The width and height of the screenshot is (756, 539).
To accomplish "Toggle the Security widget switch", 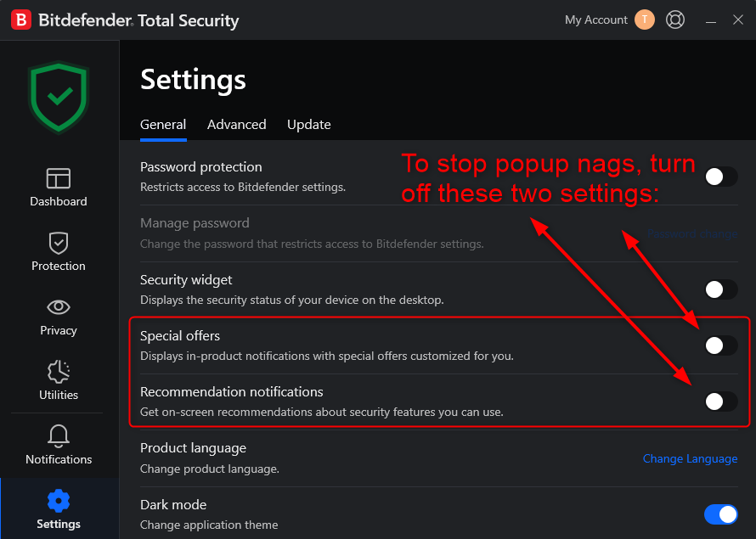I will [x=720, y=289].
